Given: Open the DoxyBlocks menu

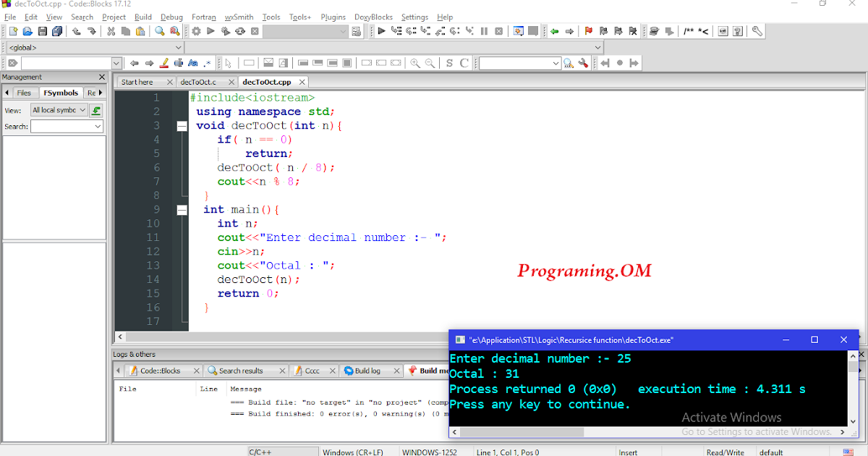Looking at the screenshot, I should click(x=373, y=17).
